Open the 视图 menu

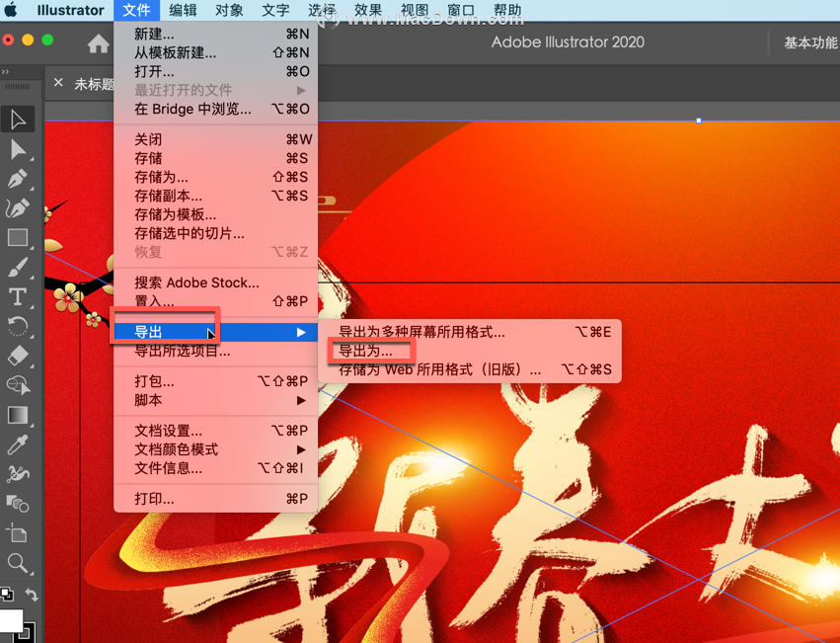[415, 10]
